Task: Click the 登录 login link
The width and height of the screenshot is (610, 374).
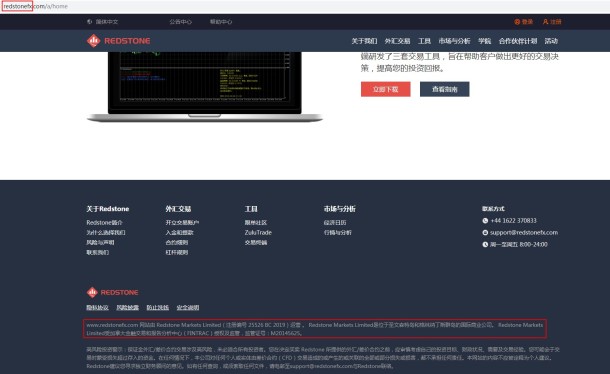Action: (528, 22)
